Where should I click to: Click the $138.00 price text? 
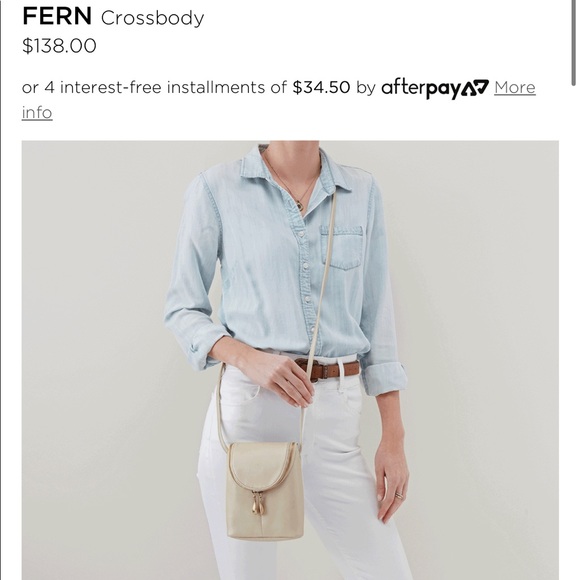click(x=59, y=46)
